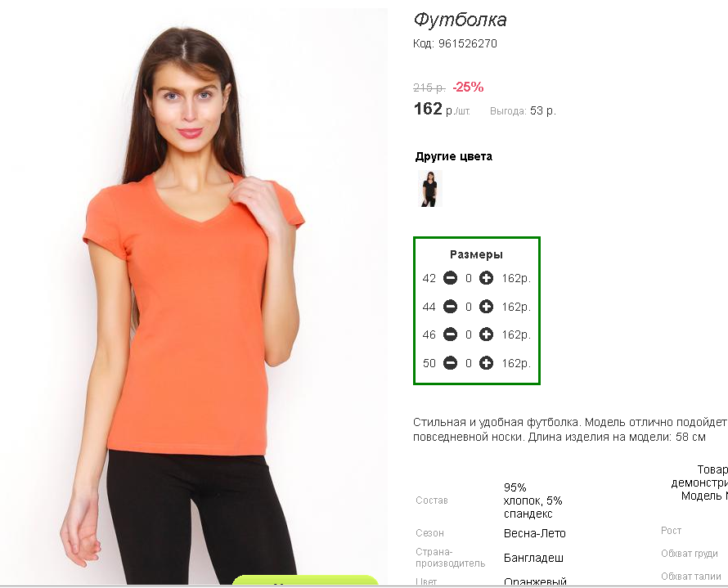Click the minus icon for size 46

coord(450,334)
